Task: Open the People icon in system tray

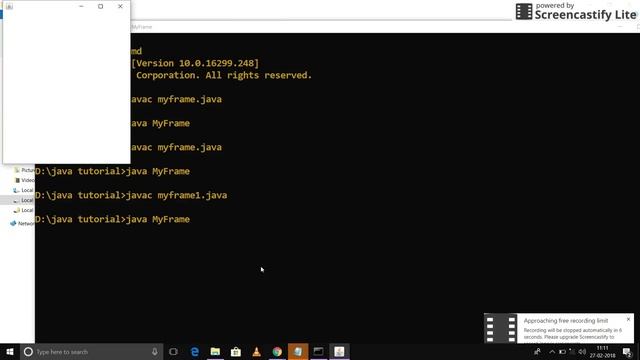Action: pos(538,351)
